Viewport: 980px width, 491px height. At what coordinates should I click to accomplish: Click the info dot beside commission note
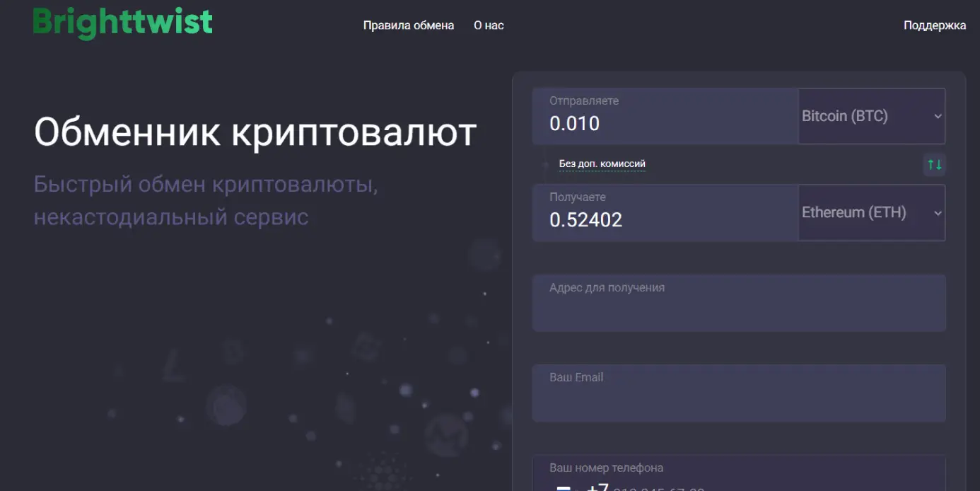click(544, 164)
